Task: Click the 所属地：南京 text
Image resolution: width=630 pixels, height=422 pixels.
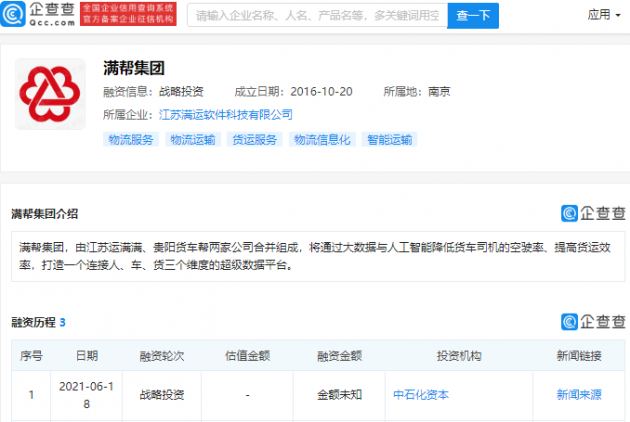Action: pos(417,92)
